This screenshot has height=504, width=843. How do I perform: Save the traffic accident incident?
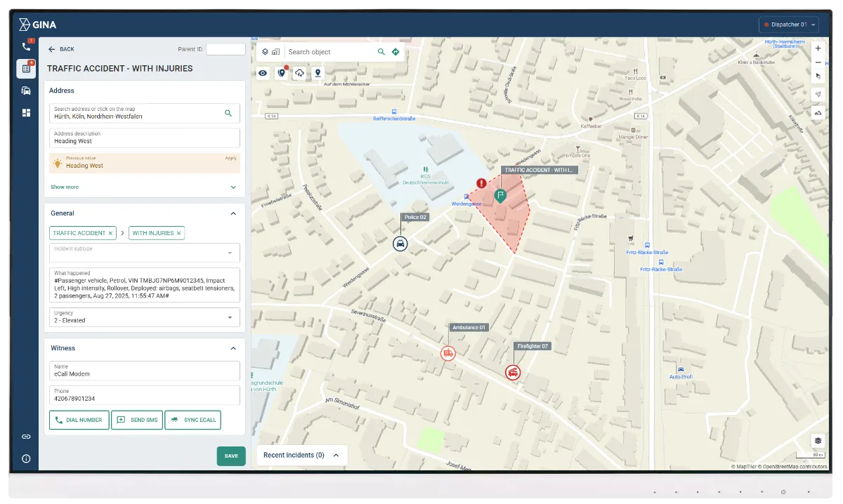[230, 456]
